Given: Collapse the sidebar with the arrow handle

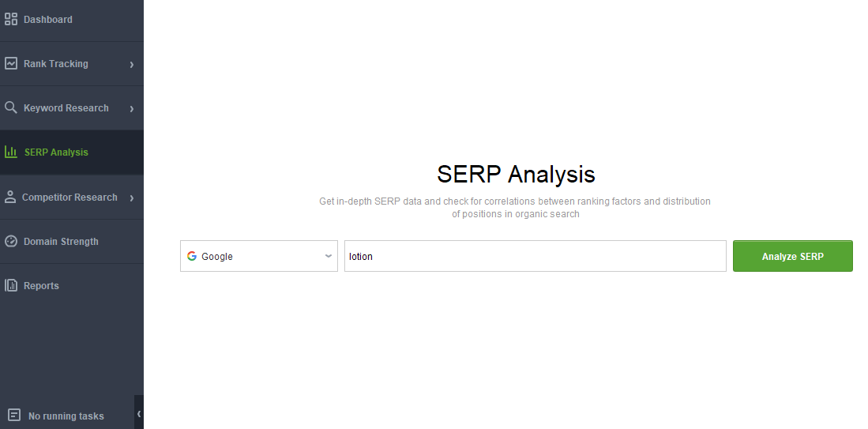Looking at the screenshot, I should [x=139, y=413].
